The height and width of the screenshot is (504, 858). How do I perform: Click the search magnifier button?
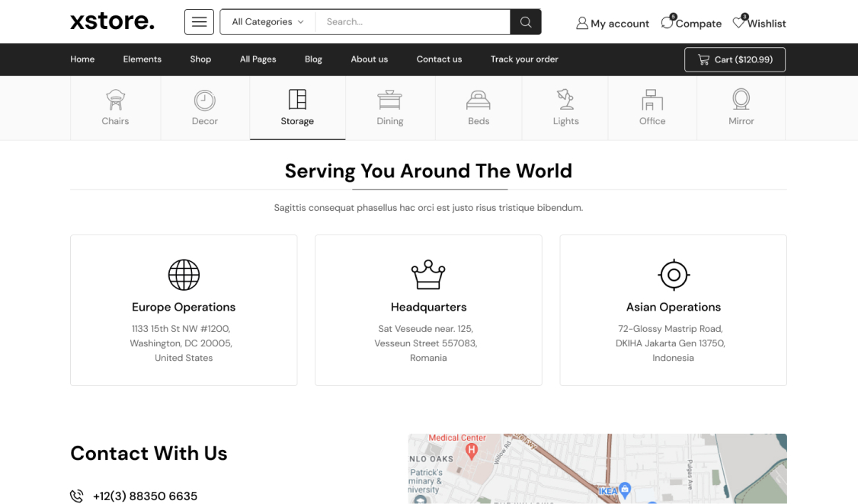coord(526,22)
